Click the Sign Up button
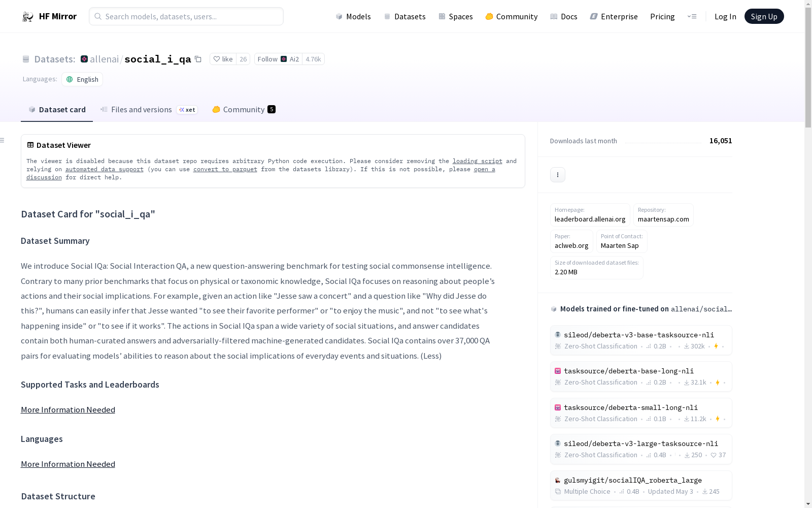This screenshot has width=812, height=508. (x=764, y=16)
